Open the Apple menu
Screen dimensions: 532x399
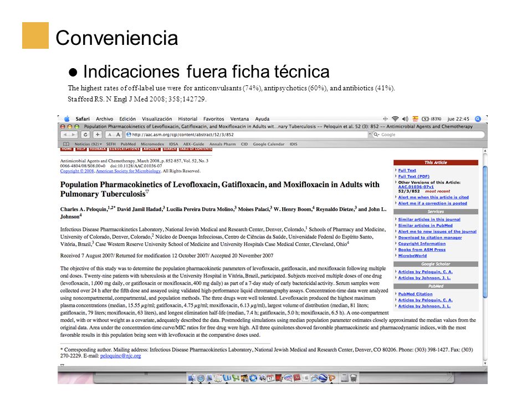point(67,119)
